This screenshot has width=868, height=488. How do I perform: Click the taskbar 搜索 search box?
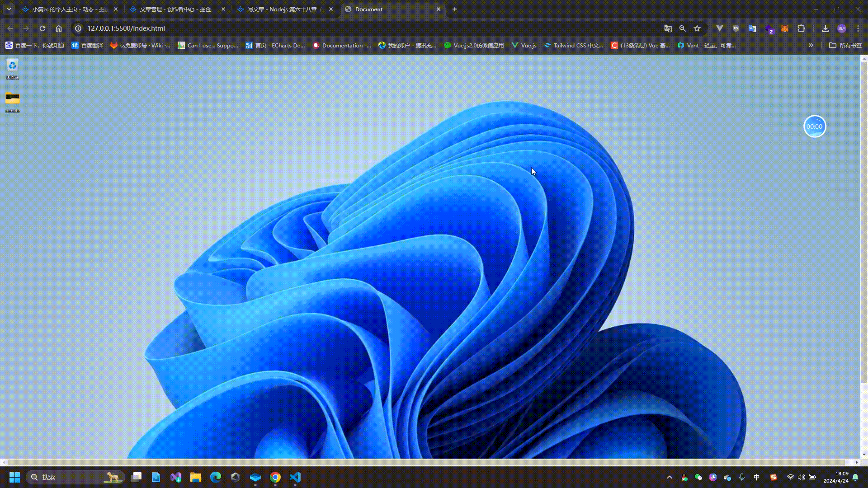(75, 477)
